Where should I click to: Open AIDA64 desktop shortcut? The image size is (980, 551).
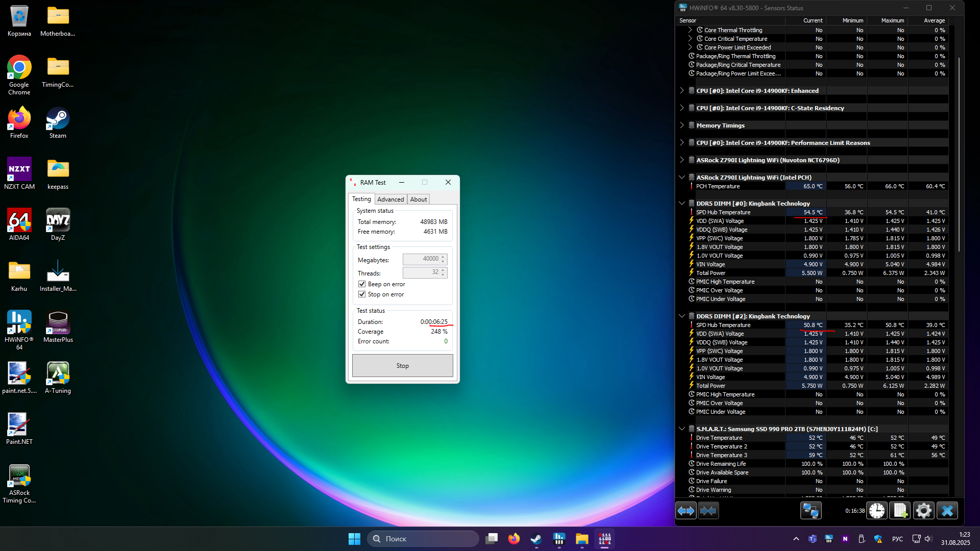(19, 224)
